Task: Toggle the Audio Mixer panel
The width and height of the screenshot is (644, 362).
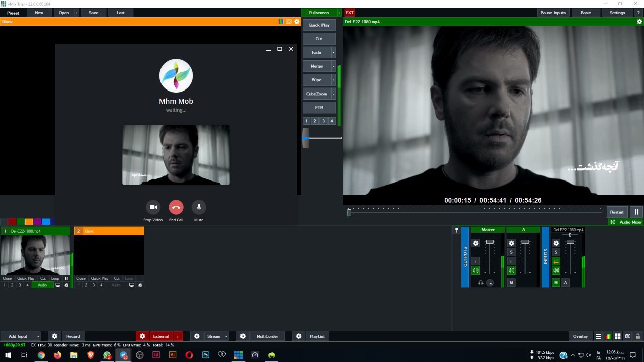Action: click(625, 222)
